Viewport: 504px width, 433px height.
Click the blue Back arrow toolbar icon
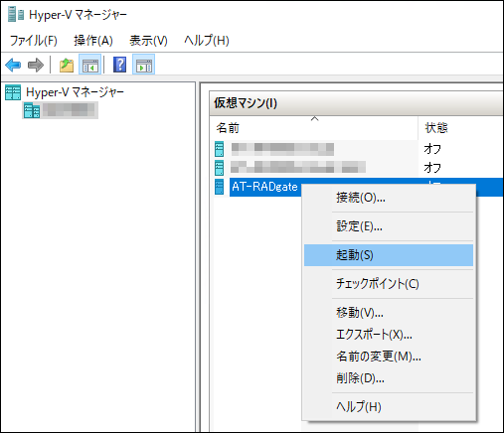tap(13, 65)
